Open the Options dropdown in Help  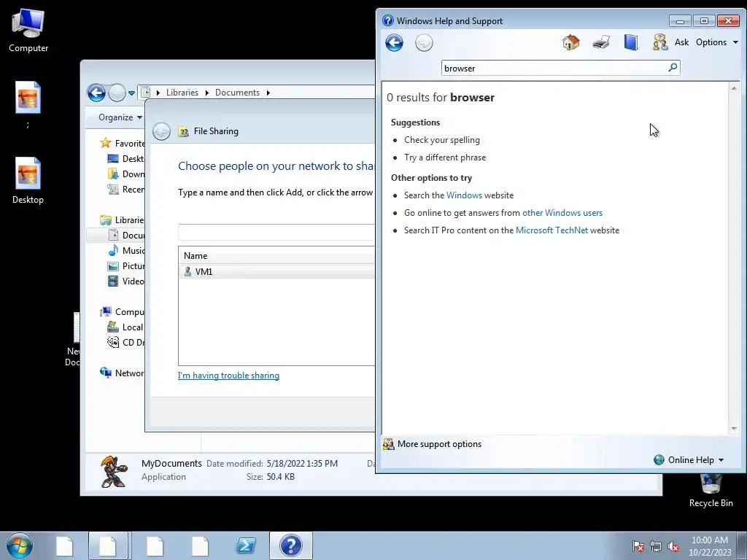(716, 42)
